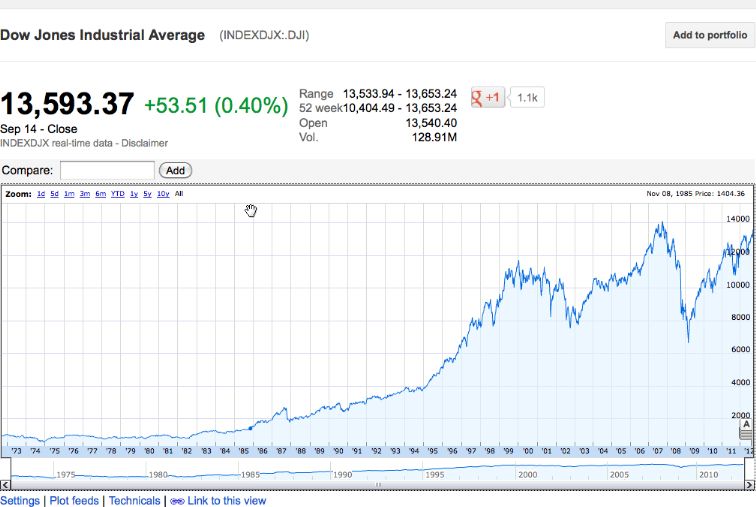This screenshot has height=507, width=756.
Task: Open the Technicals link
Action: (x=135, y=501)
